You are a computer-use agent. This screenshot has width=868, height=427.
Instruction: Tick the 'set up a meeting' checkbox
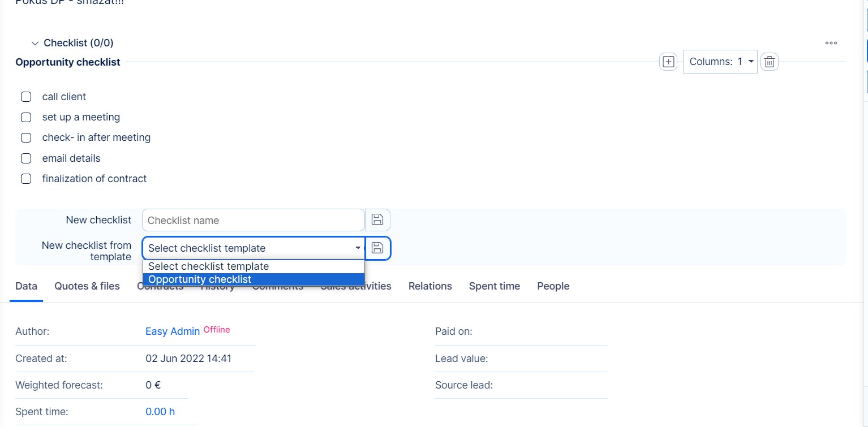[26, 117]
